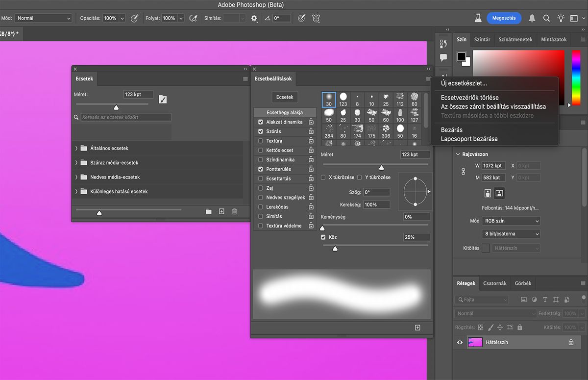Click the beaker beta features icon
588x380 pixels.
click(478, 18)
